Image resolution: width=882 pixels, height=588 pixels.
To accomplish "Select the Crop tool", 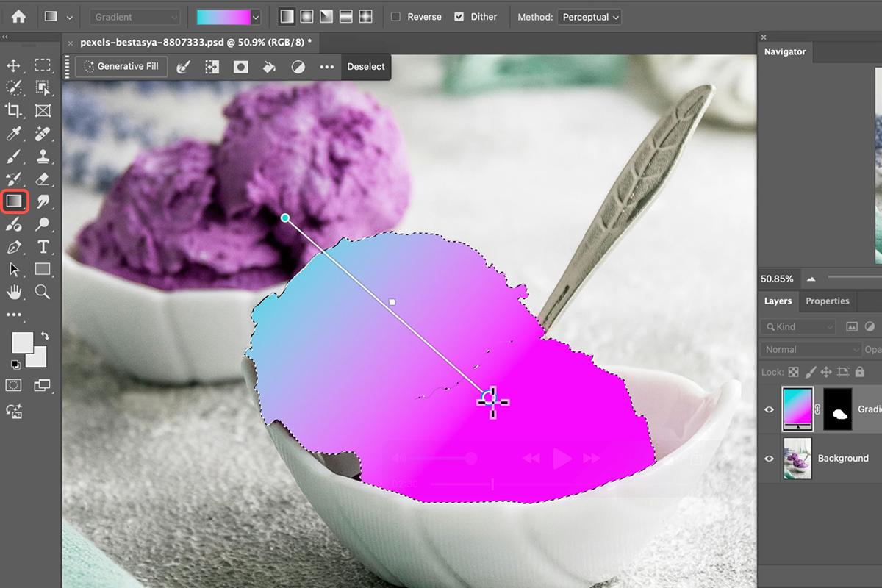I will coord(14,111).
